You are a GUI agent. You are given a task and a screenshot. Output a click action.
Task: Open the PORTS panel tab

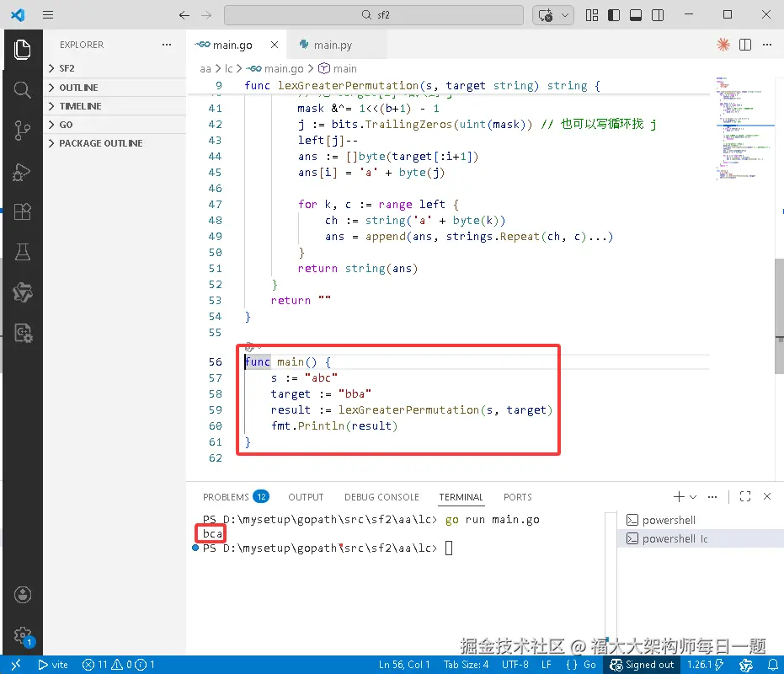518,497
